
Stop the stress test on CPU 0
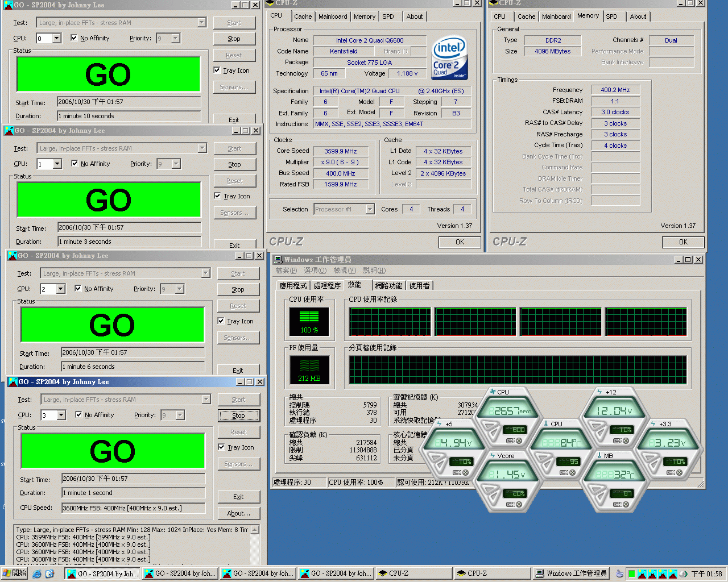(234, 39)
